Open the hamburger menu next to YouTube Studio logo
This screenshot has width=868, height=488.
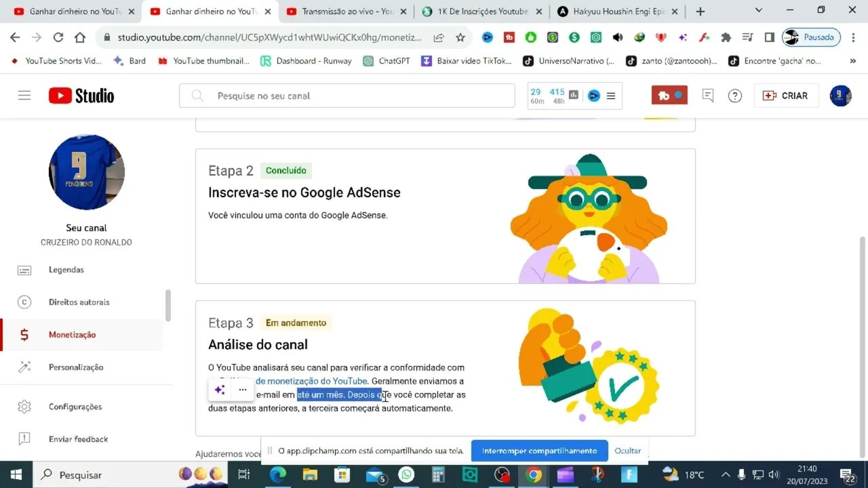[x=24, y=96]
